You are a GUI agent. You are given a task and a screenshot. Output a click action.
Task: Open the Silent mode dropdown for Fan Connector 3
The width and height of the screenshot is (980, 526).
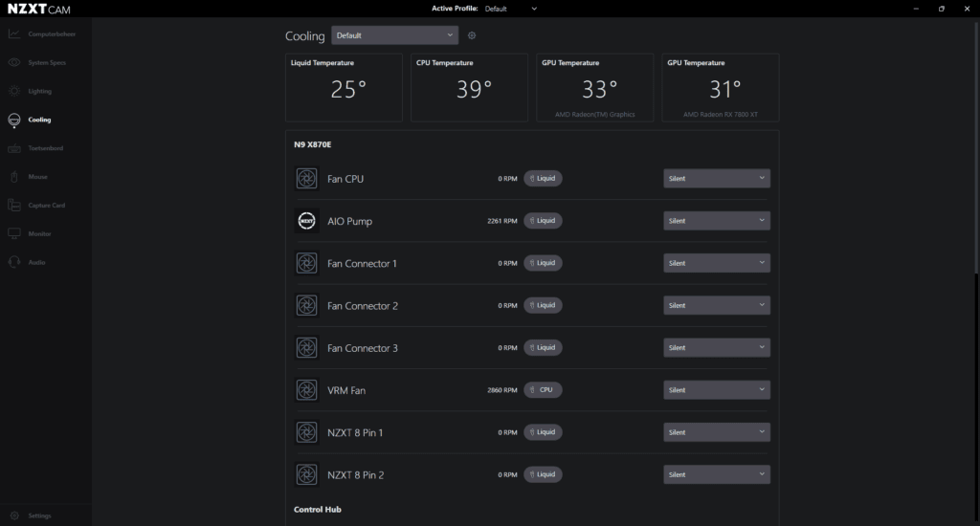coord(716,348)
